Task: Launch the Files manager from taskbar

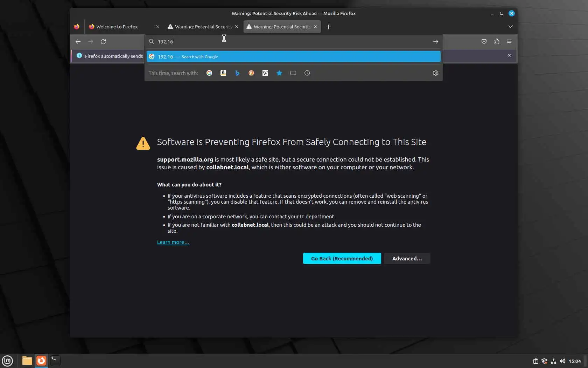Action: pos(27,361)
